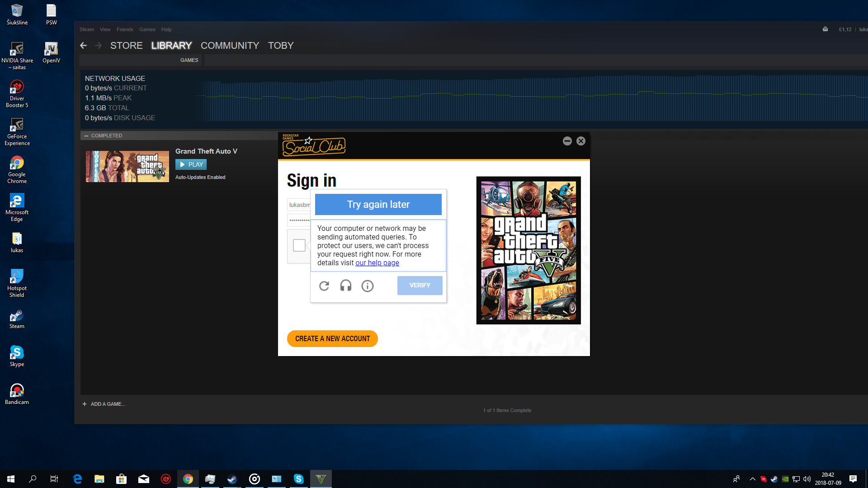
Task: Open Recycle Bin desktop icon
Action: click(17, 14)
